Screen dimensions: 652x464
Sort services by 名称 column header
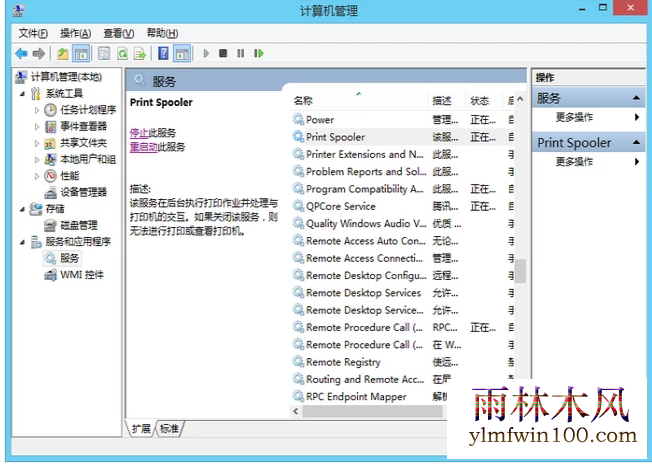pyautogui.click(x=358, y=101)
